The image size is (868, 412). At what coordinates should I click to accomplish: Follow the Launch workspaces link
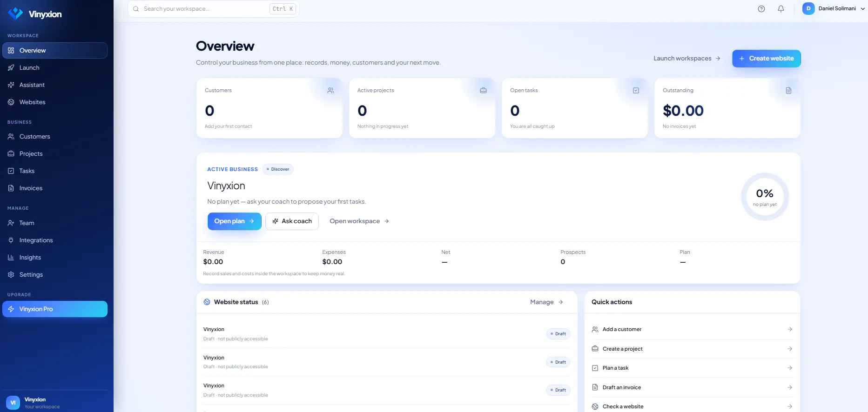pos(687,59)
